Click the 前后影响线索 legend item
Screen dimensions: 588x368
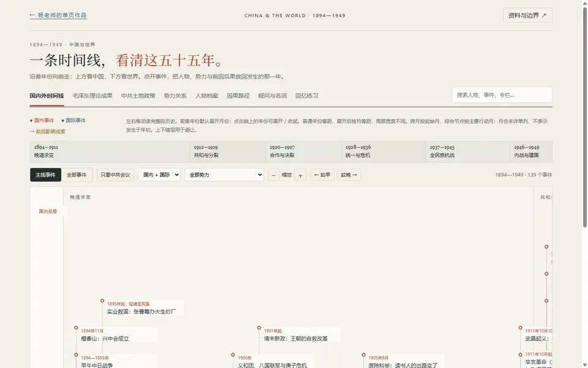click(48, 131)
